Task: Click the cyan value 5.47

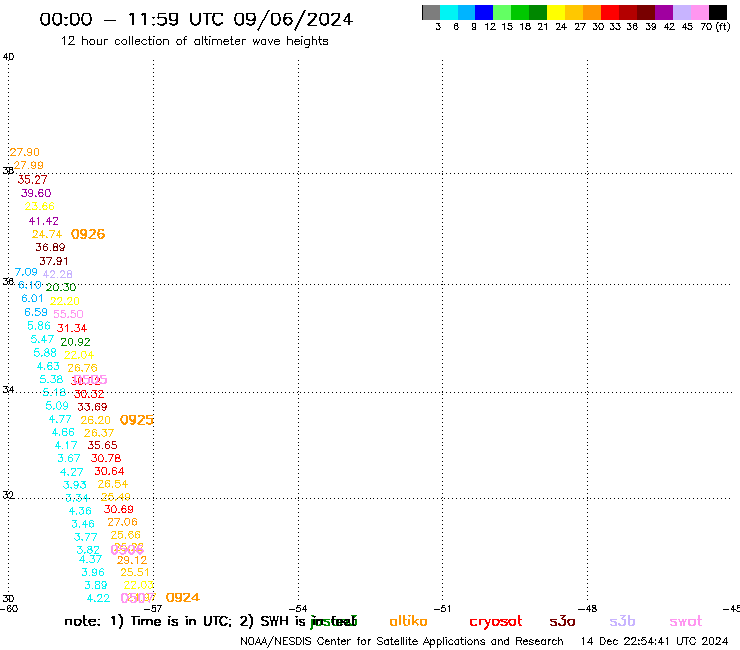Action: coord(42,339)
